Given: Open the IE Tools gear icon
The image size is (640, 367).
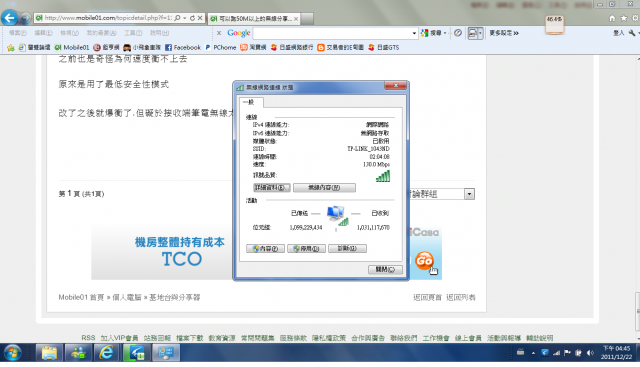Looking at the screenshot, I should point(635,18).
